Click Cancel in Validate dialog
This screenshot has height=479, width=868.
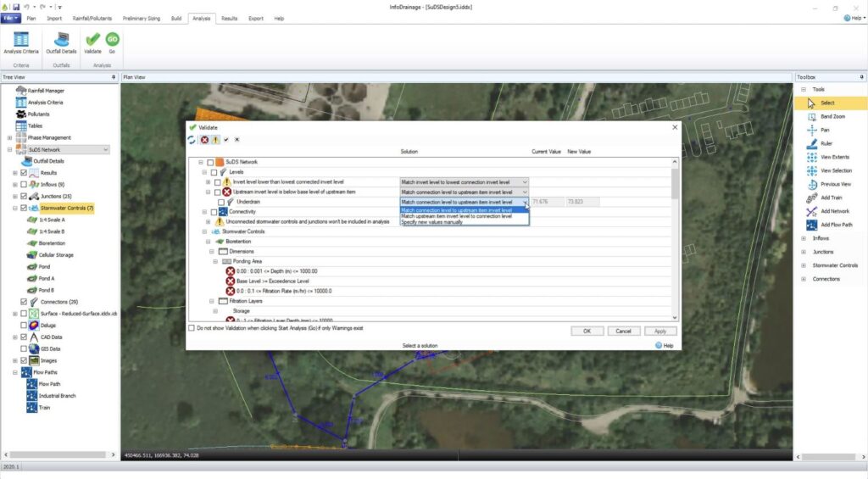623,331
